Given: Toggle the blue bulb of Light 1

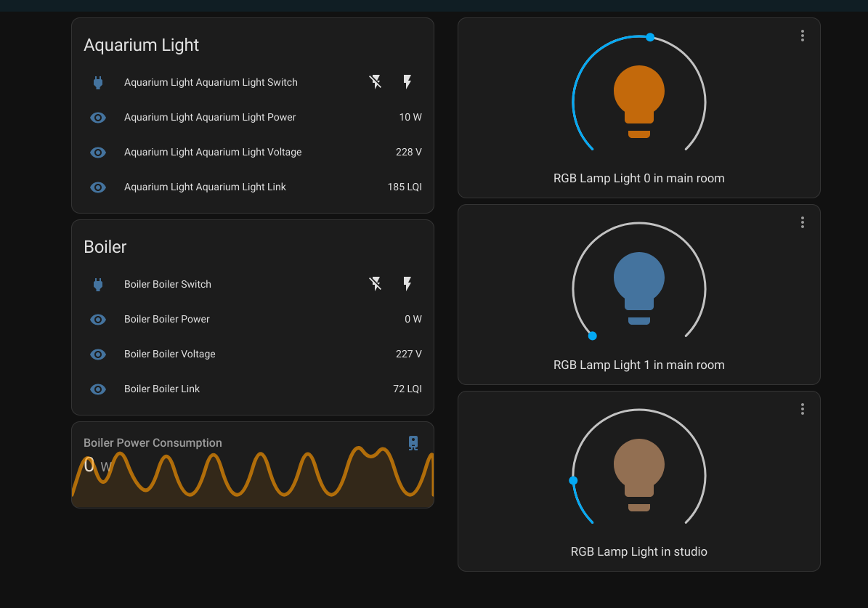Looking at the screenshot, I should pyautogui.click(x=638, y=288).
